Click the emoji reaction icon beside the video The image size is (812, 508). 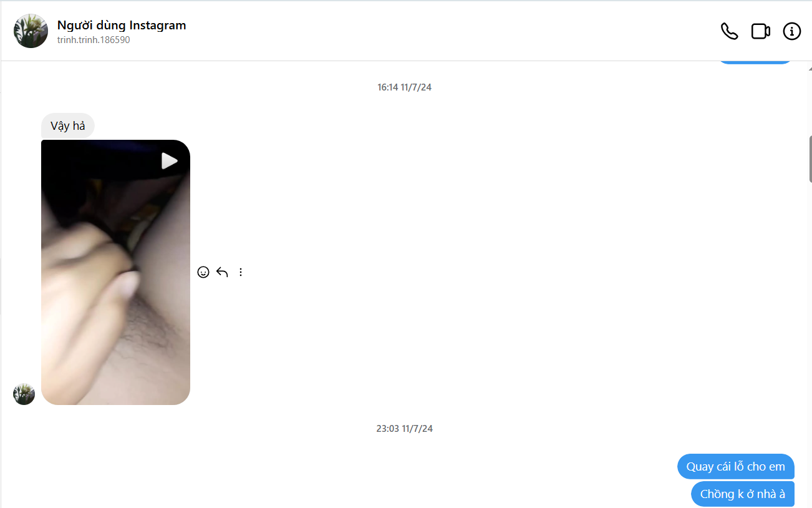(203, 272)
